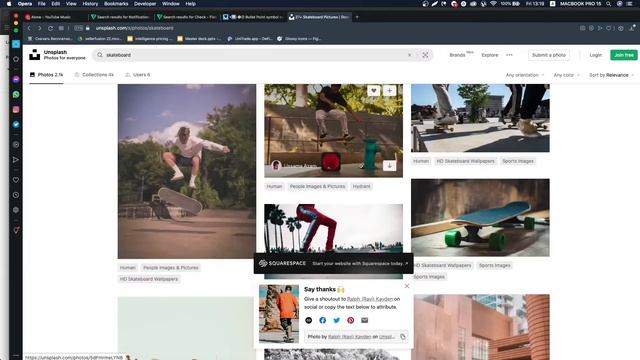Open visual search icon in search bar
The image size is (640, 360).
(425, 55)
